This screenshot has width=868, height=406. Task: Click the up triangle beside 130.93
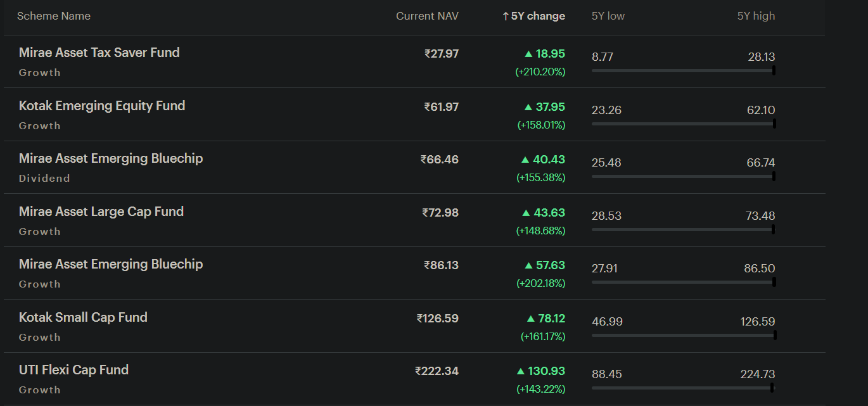click(521, 371)
